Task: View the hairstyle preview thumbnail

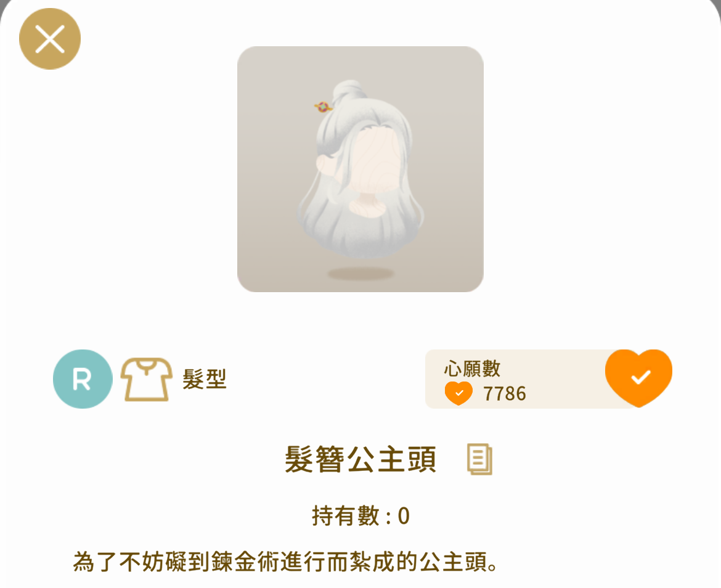Action: pyautogui.click(x=360, y=169)
